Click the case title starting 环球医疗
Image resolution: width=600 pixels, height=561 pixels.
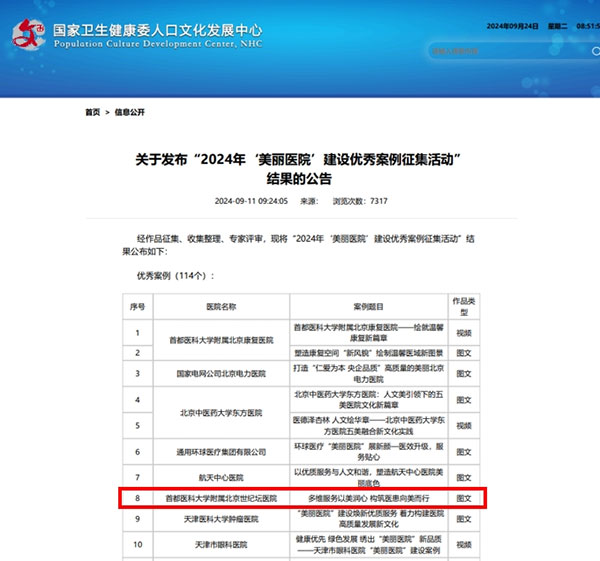pyautogui.click(x=368, y=452)
